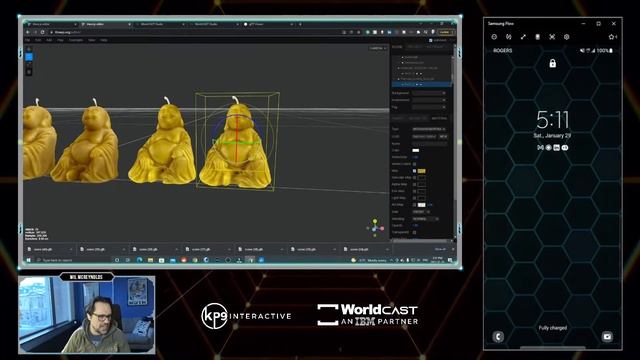The height and width of the screenshot is (360, 640).
Task: Tap the lock icon on phone screen
Action: pyautogui.click(x=553, y=63)
